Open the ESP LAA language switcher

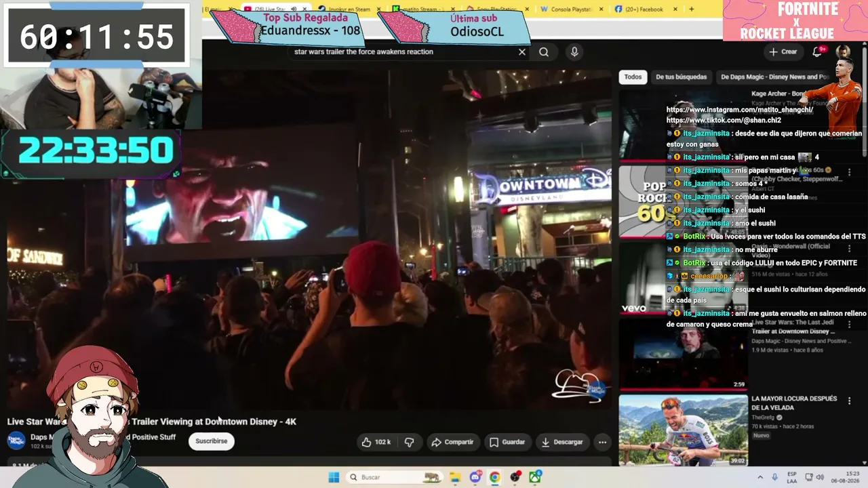[x=792, y=477]
